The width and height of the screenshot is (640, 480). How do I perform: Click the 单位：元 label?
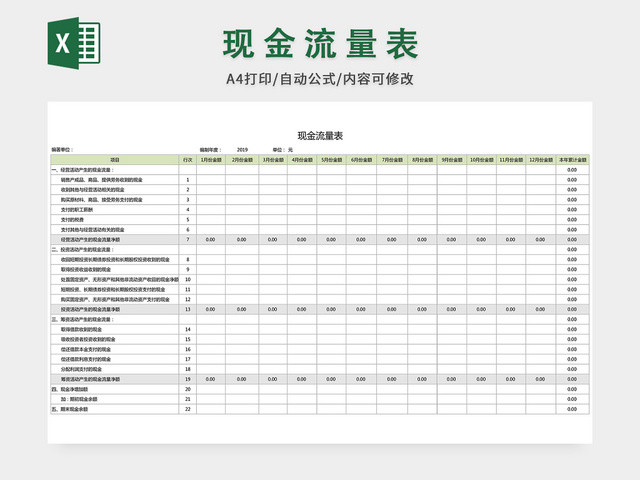[x=283, y=150]
